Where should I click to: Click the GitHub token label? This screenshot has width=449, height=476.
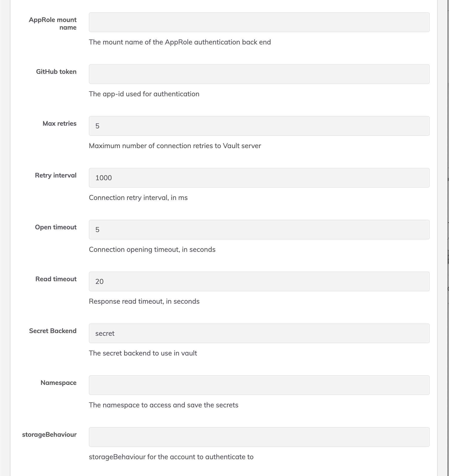[56, 72]
